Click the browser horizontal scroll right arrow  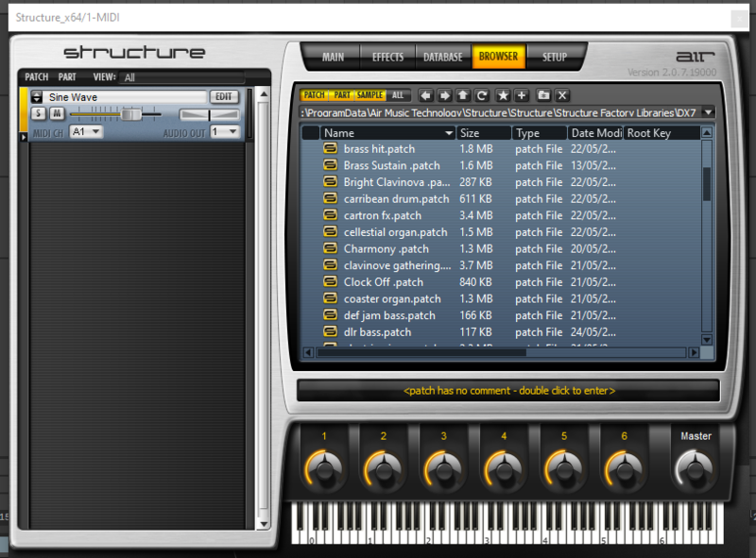(x=694, y=353)
